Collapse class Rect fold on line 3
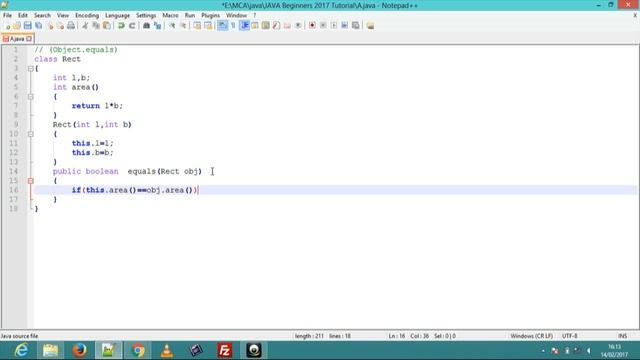Viewport: 640px width, 360px height. pyautogui.click(x=31, y=69)
